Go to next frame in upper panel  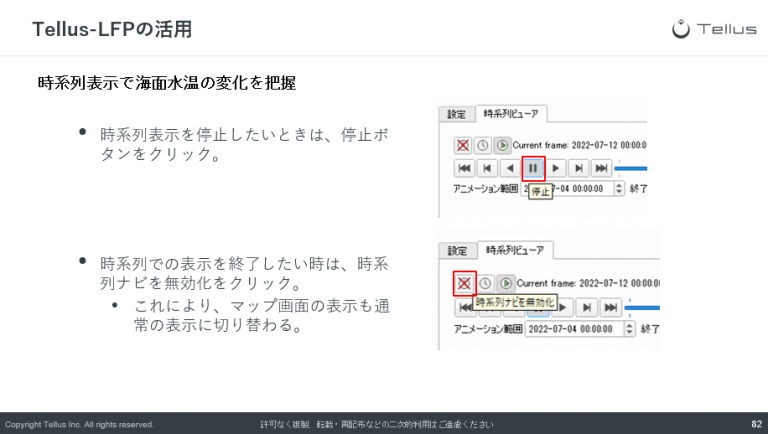578,169
